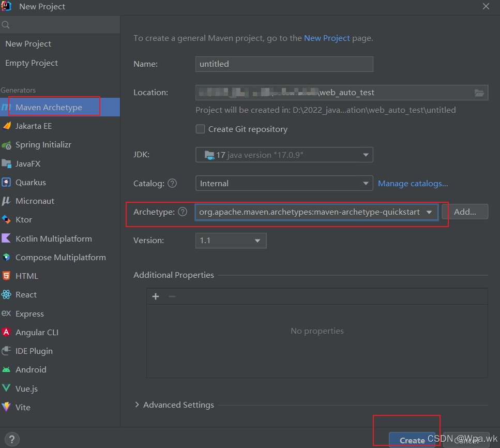This screenshot has width=500, height=448.
Task: Choose Compose Multiplatform generator label
Action: pos(60,257)
